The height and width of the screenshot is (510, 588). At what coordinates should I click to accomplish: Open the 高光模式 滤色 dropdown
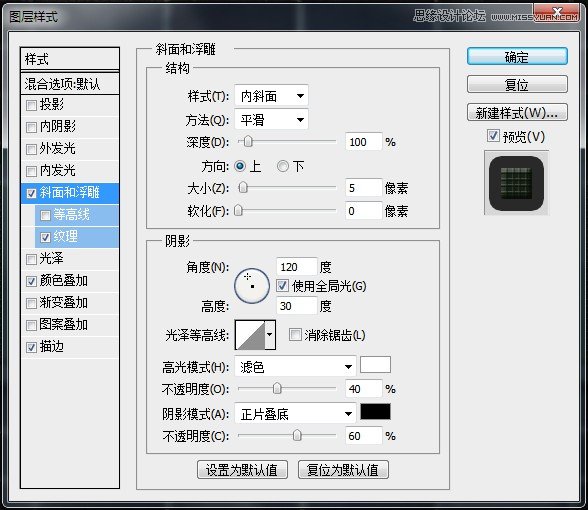(x=295, y=366)
